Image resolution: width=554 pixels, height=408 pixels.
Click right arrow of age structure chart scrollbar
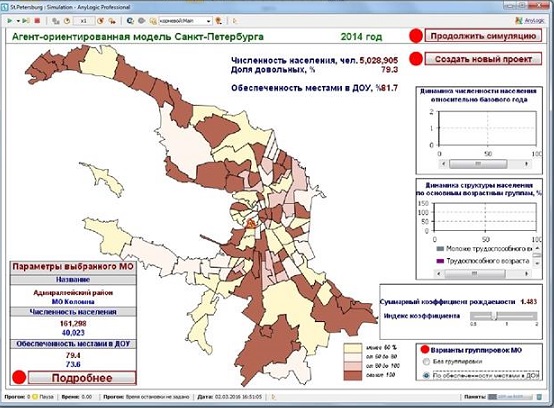point(526,274)
